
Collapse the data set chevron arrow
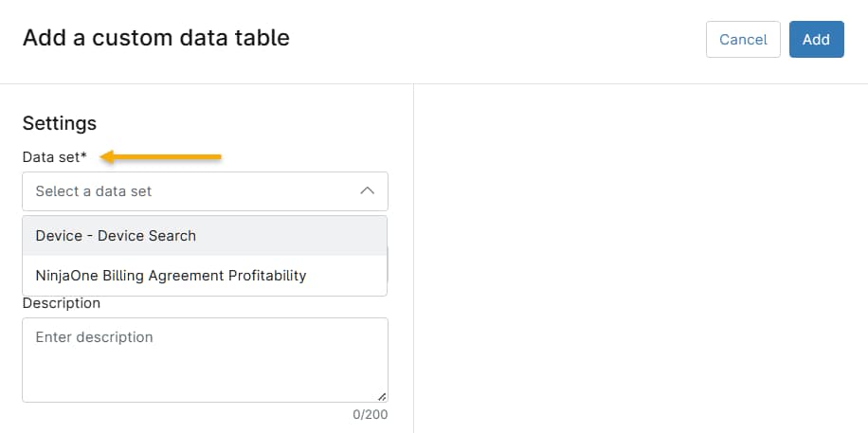pos(368,191)
